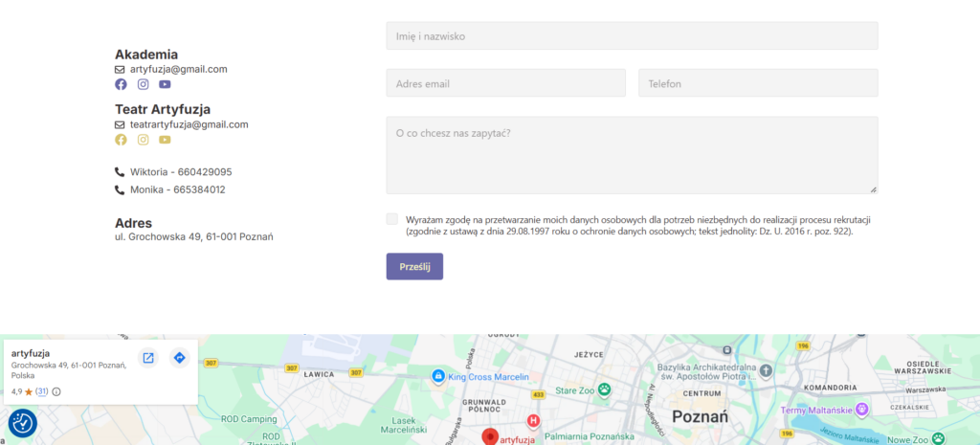The image size is (980, 445).
Task: Click rating info icon on map card
Action: tap(56, 391)
